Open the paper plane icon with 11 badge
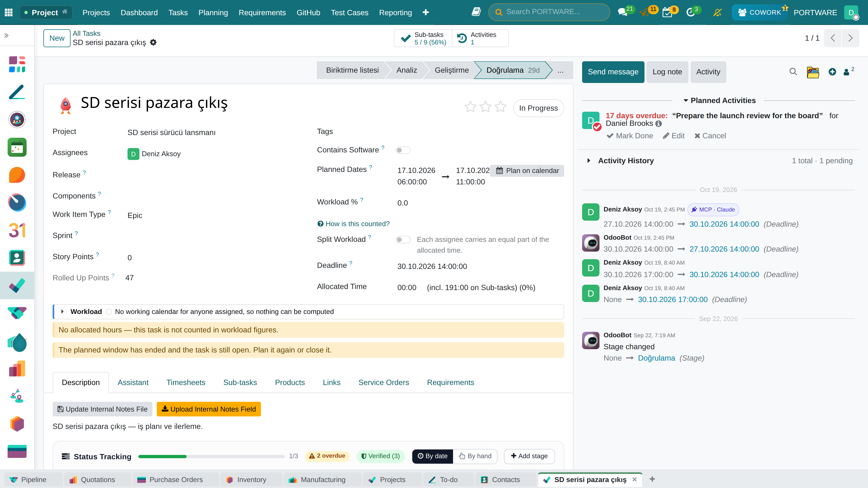868x488 pixels. (644, 12)
